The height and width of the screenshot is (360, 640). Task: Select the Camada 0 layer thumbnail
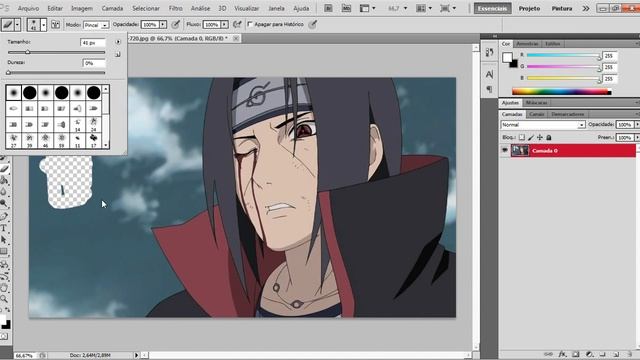click(x=520, y=151)
